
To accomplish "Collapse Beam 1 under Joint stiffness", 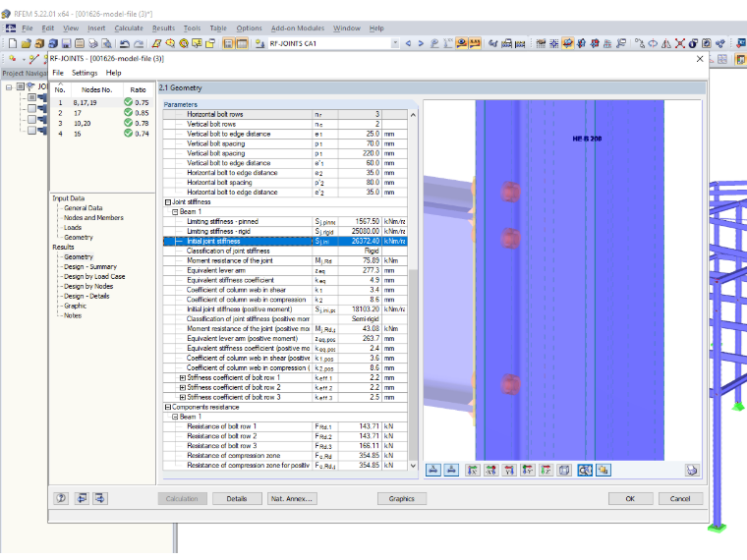I will pos(175,212).
